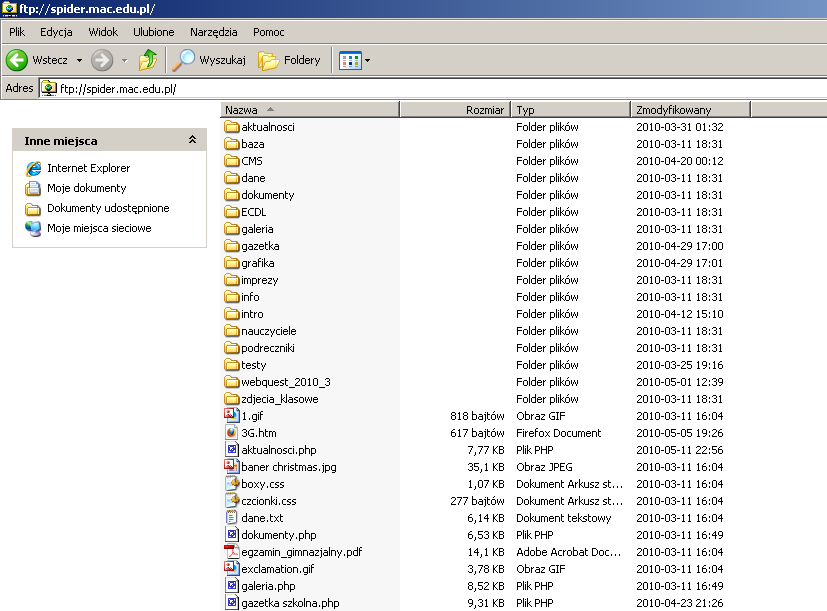Toggle the Foldery pane icon
Image resolution: width=827 pixels, height=611 pixels.
(x=268, y=60)
